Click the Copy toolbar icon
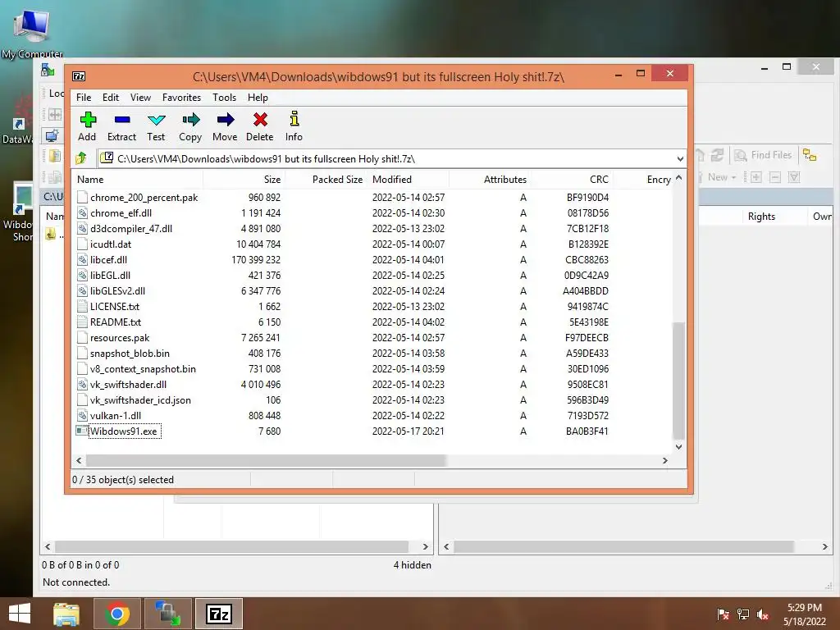This screenshot has height=630, width=840. coord(190,120)
